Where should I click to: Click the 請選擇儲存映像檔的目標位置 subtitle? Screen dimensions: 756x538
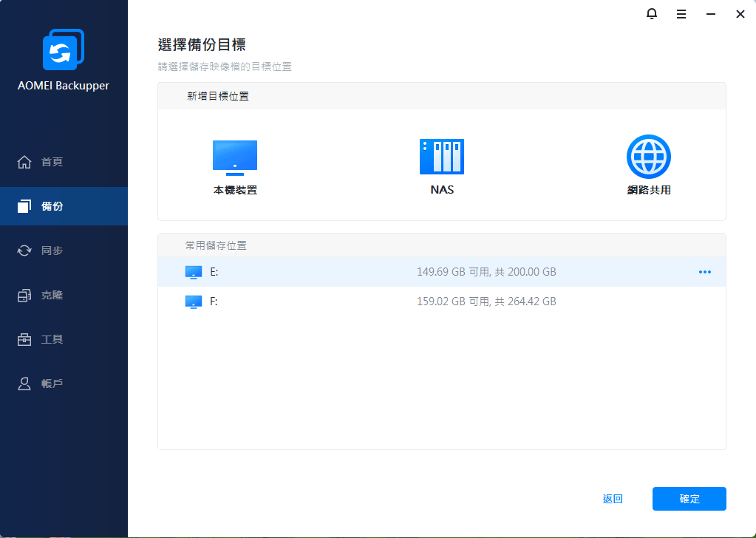(x=225, y=67)
